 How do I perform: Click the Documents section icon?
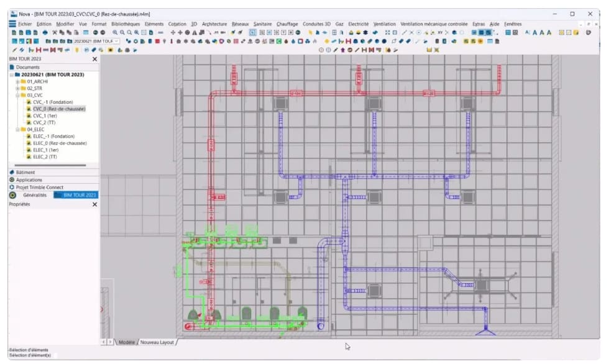point(12,67)
